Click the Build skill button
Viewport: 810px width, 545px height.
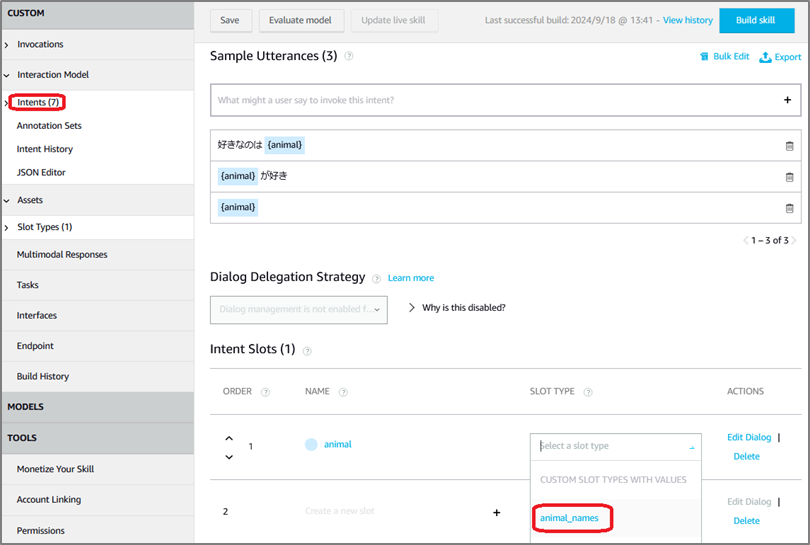click(756, 21)
